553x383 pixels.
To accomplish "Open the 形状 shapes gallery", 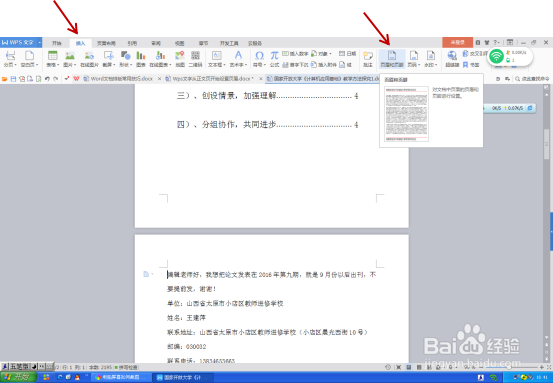I will (126, 59).
